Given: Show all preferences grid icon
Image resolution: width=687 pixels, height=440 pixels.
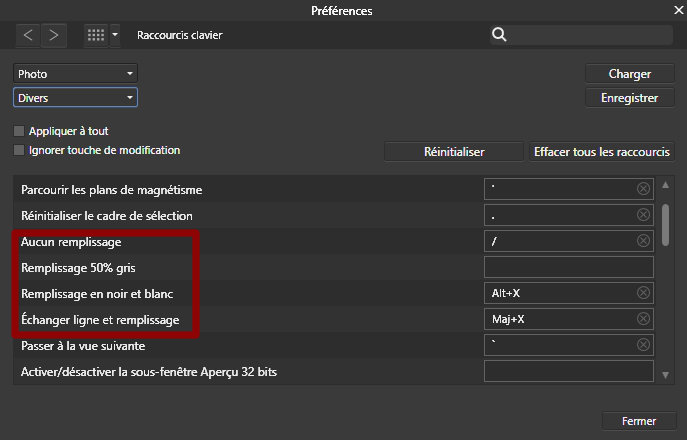Looking at the screenshot, I should (96, 35).
